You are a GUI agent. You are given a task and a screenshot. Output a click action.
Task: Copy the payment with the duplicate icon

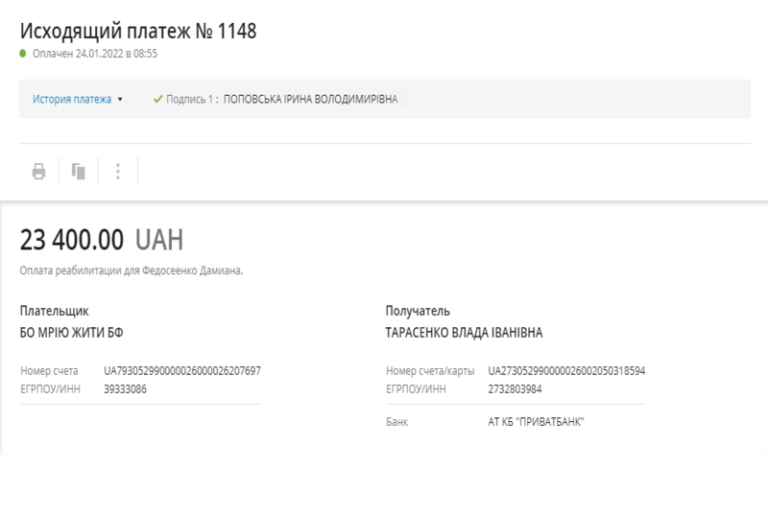pos(78,171)
